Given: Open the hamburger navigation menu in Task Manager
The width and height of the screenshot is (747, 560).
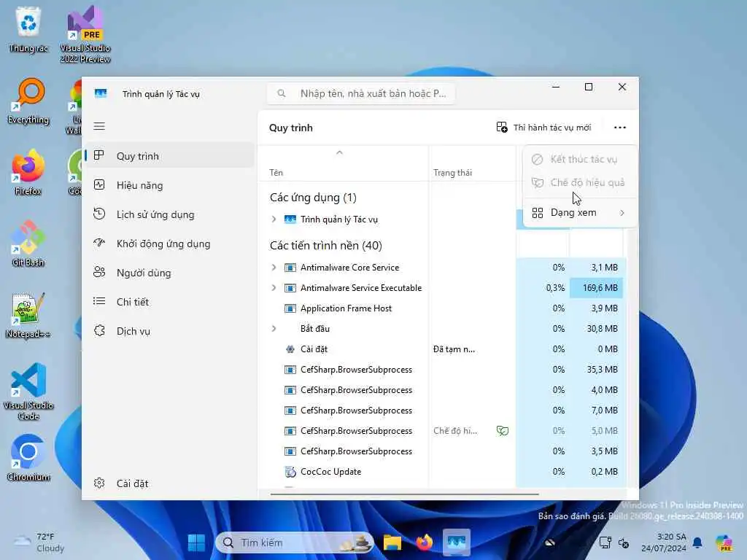Looking at the screenshot, I should (99, 126).
